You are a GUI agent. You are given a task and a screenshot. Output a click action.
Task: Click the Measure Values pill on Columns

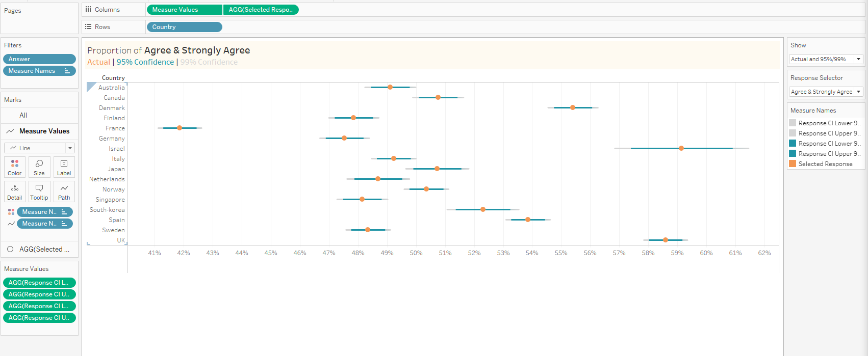pyautogui.click(x=184, y=10)
